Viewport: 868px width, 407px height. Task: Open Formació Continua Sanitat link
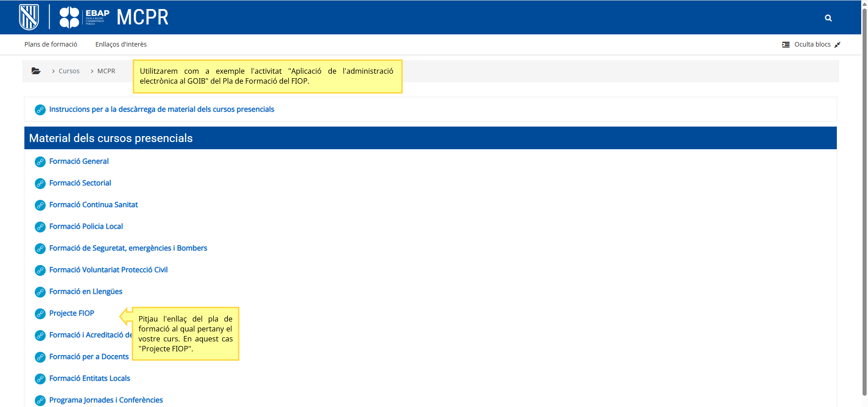tap(93, 205)
